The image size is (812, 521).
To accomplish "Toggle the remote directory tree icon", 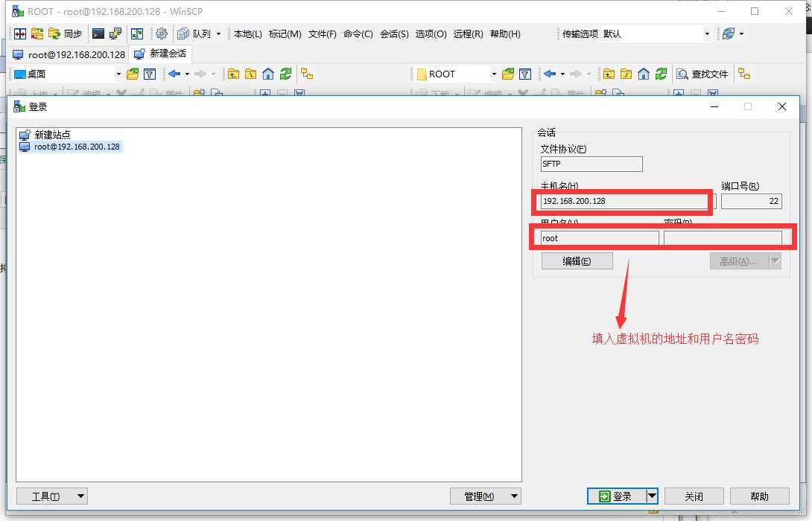I will coord(744,74).
